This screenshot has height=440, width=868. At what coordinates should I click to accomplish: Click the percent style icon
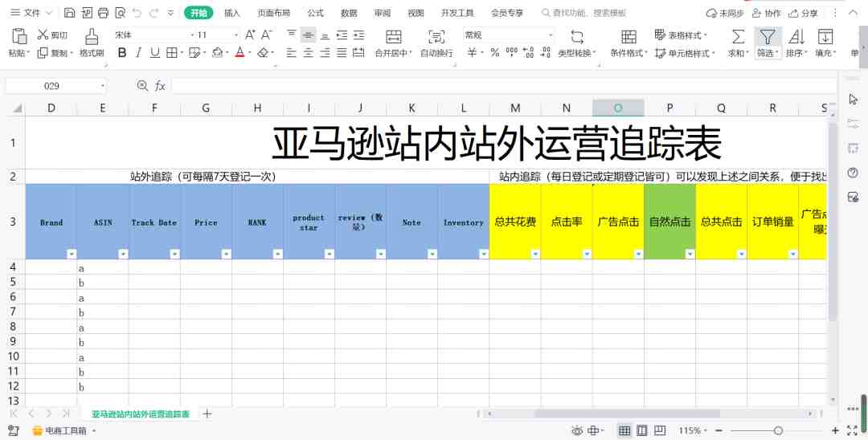click(x=495, y=52)
